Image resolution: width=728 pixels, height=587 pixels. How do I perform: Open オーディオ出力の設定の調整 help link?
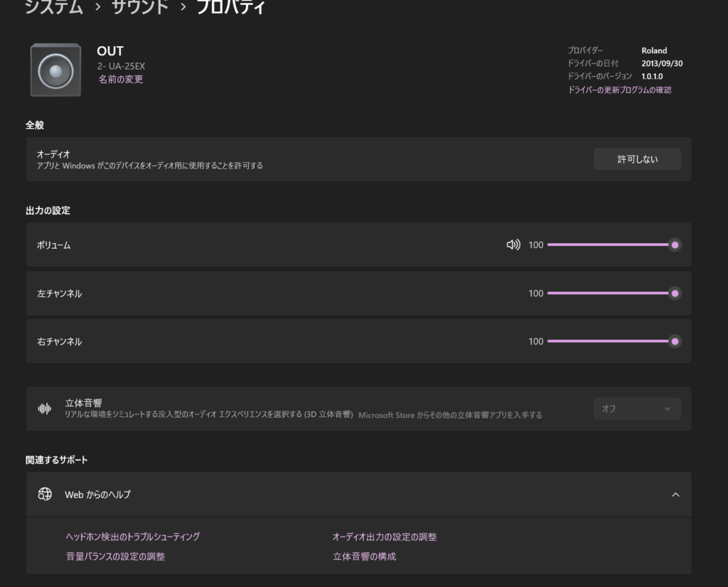385,537
